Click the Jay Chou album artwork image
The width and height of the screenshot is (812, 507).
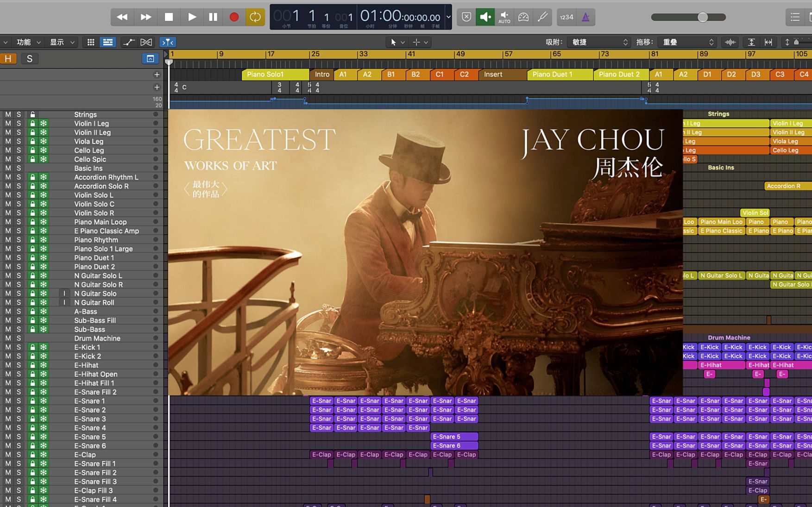(x=425, y=252)
